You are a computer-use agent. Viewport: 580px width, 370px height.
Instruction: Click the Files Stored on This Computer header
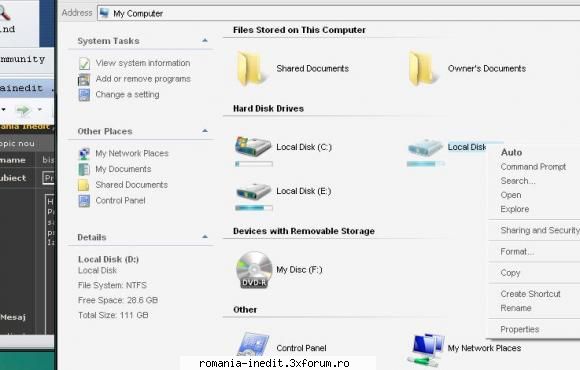tap(299, 30)
